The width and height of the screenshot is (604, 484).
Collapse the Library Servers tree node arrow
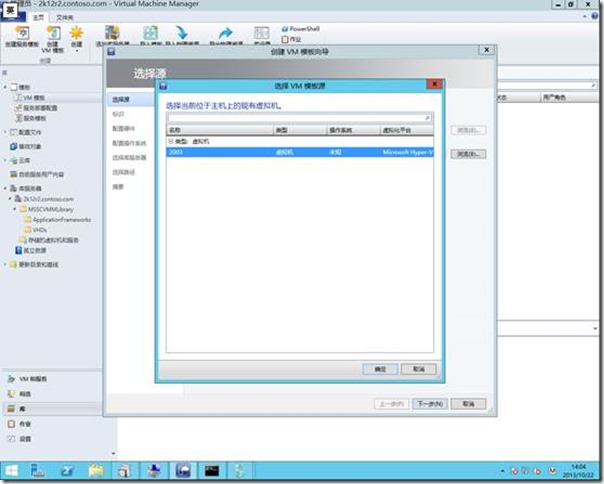point(5,188)
